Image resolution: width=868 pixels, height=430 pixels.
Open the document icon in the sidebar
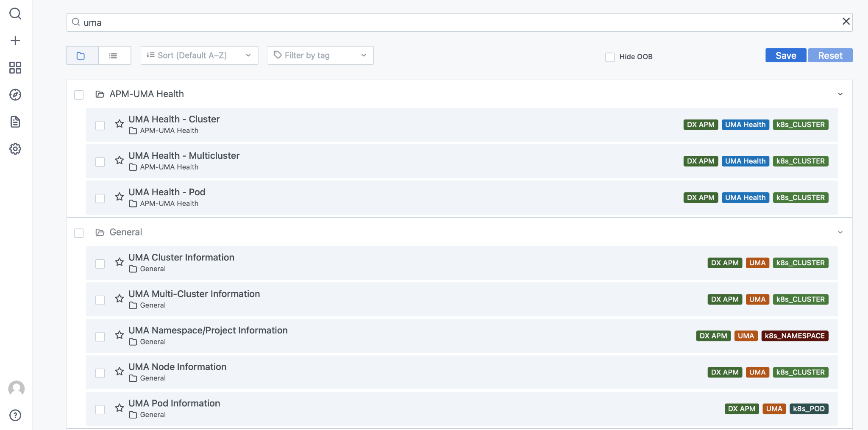coord(15,122)
